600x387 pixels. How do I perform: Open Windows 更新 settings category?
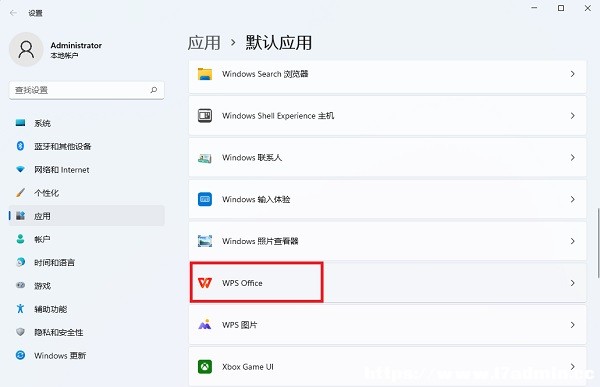point(87,356)
